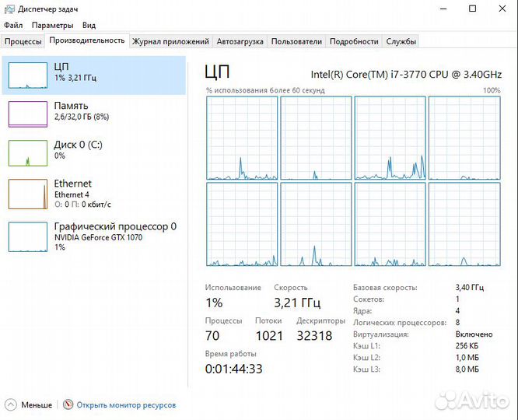518x420 pixels.
Task: Collapse view with Меньше chevron icon
Action: (11, 404)
